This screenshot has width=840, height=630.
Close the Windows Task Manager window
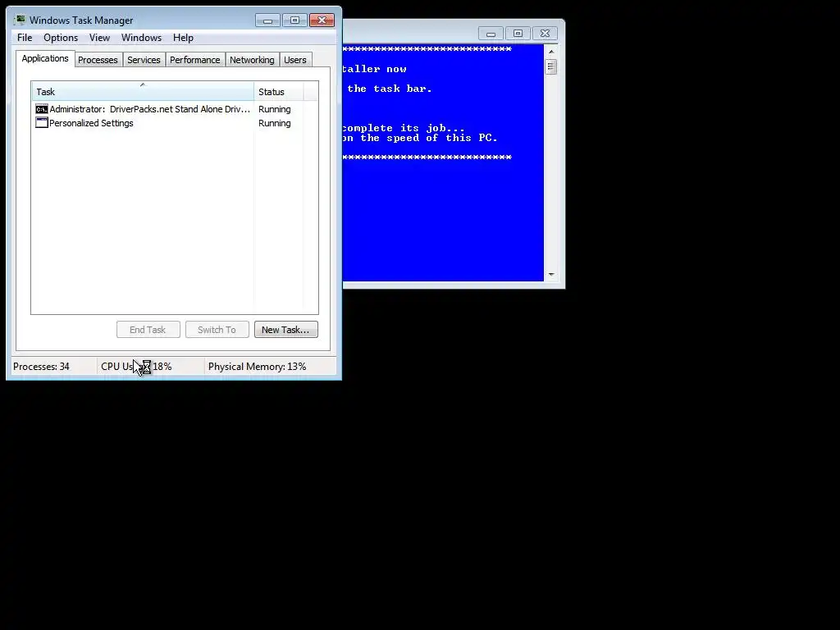tap(322, 21)
